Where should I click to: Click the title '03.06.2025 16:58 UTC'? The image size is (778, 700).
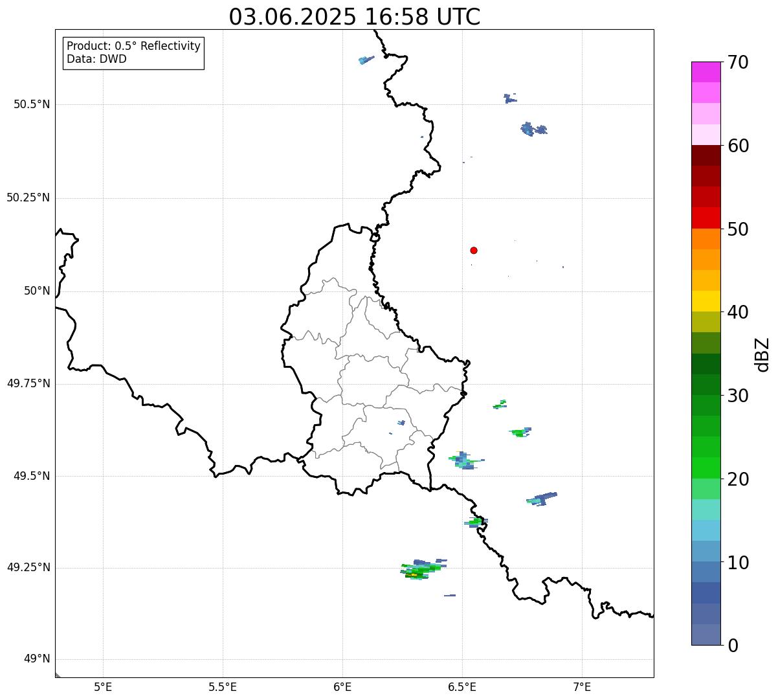coord(355,17)
